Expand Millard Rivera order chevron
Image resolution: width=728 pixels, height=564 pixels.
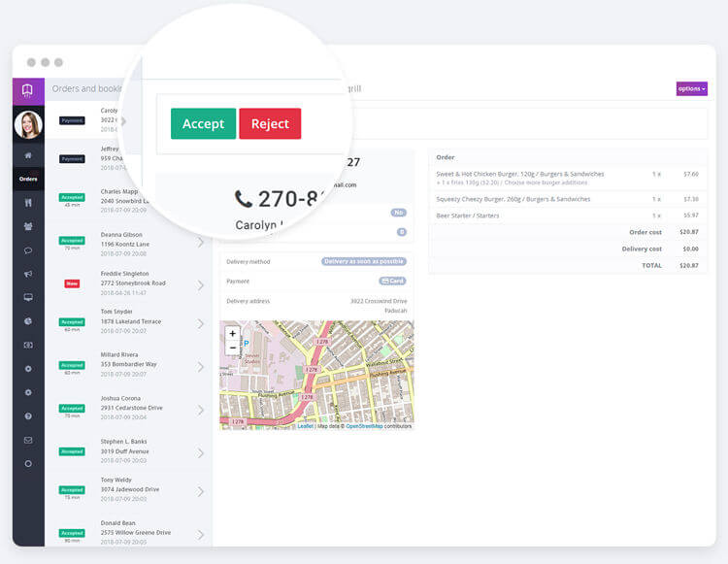tap(200, 367)
